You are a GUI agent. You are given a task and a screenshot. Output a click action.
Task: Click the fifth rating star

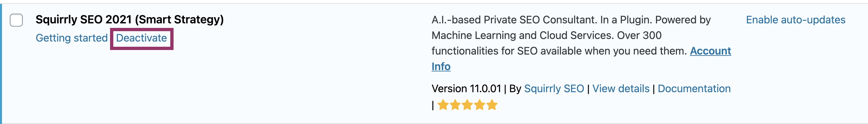(492, 105)
